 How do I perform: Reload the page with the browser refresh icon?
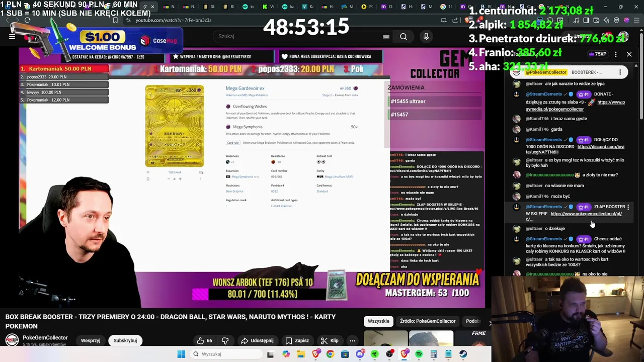[27, 20]
